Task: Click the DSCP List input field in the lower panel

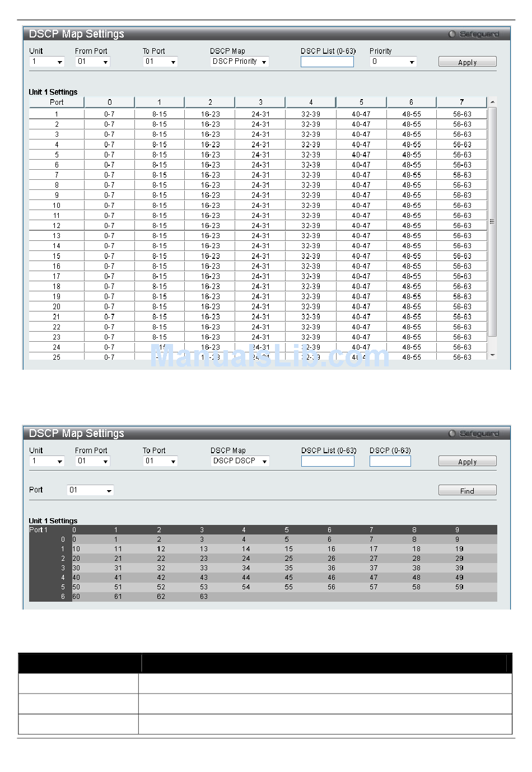Action: [328, 461]
